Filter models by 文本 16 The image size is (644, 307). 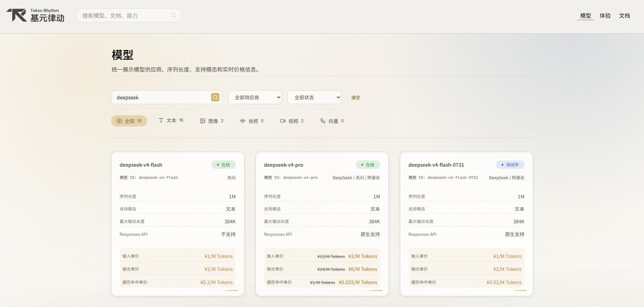[x=171, y=120]
